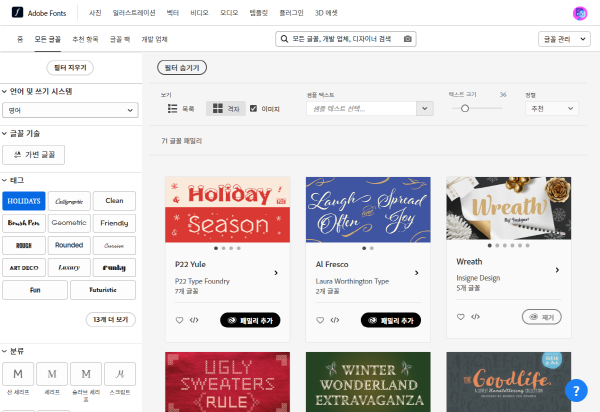
Task: Toggle the Brush Pen tag filter
Action: (x=24, y=223)
